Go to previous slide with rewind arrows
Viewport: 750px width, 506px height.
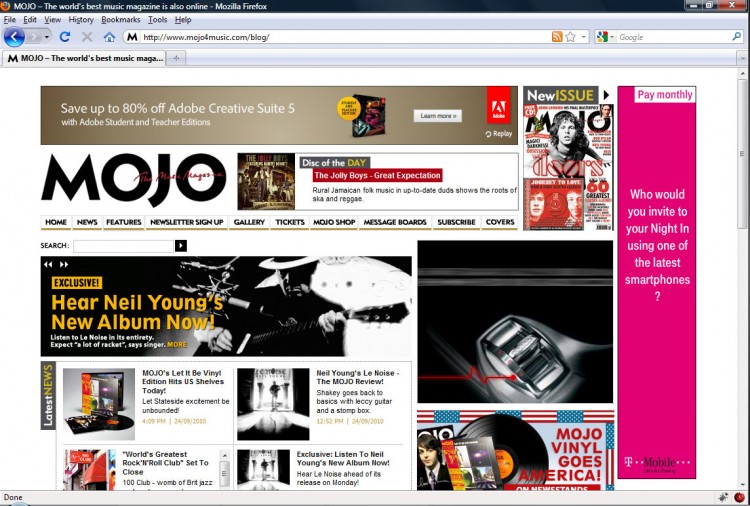coord(48,264)
